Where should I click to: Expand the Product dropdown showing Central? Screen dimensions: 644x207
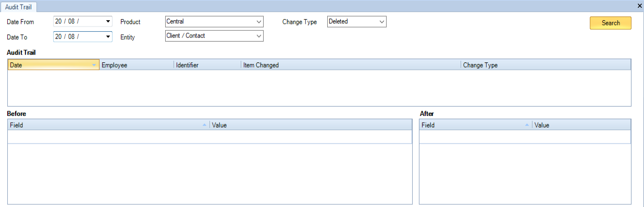pyautogui.click(x=259, y=22)
